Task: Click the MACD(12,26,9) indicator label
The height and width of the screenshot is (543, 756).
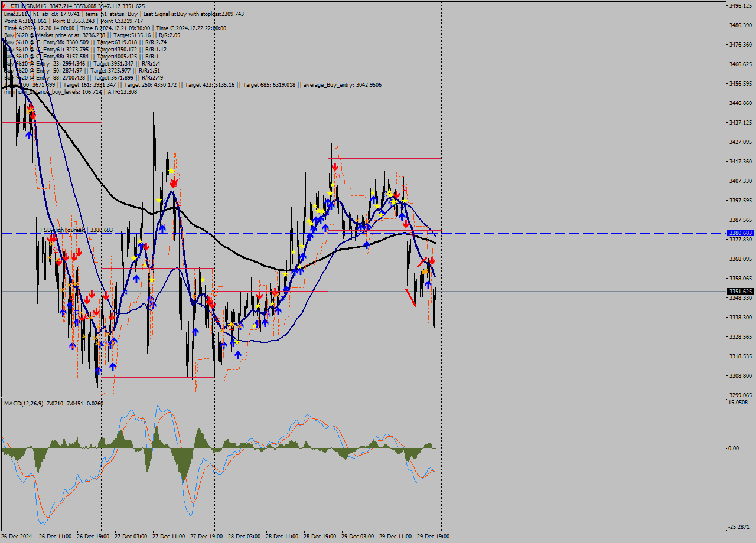Action: point(53,403)
